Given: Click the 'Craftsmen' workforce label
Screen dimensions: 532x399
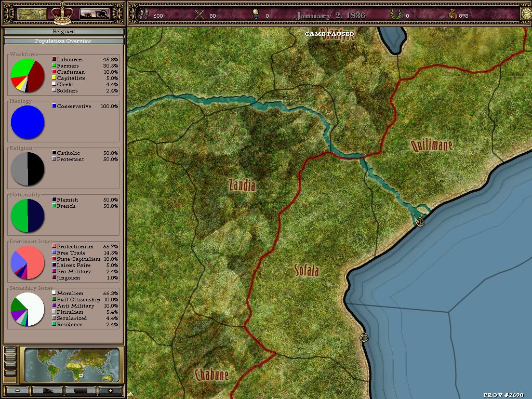Looking at the screenshot, I should click(71, 72).
